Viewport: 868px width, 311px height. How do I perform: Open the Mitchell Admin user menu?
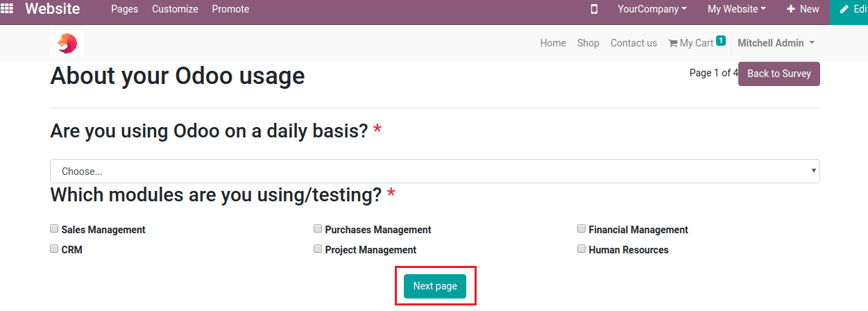pyautogui.click(x=776, y=43)
